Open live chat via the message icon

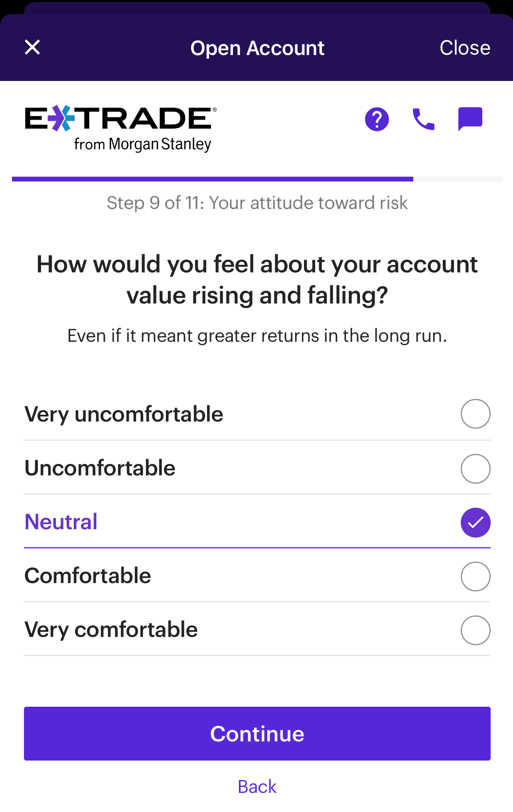point(470,119)
